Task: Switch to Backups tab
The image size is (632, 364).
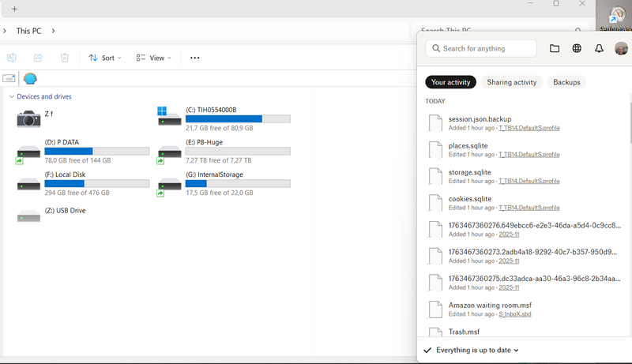Action: pyautogui.click(x=566, y=82)
